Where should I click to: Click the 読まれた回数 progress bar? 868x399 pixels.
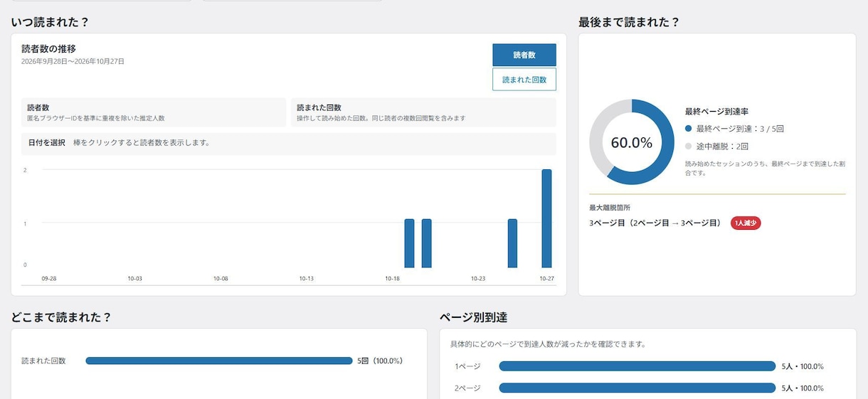click(x=219, y=361)
